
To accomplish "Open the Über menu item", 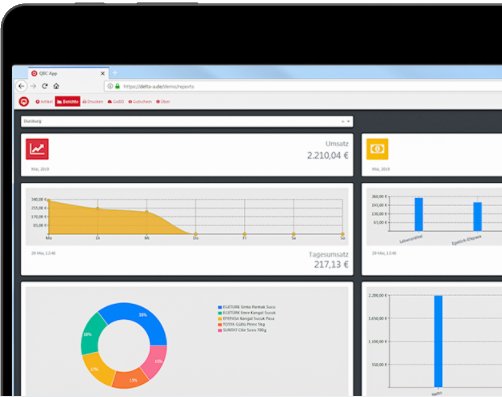I will coord(163,101).
